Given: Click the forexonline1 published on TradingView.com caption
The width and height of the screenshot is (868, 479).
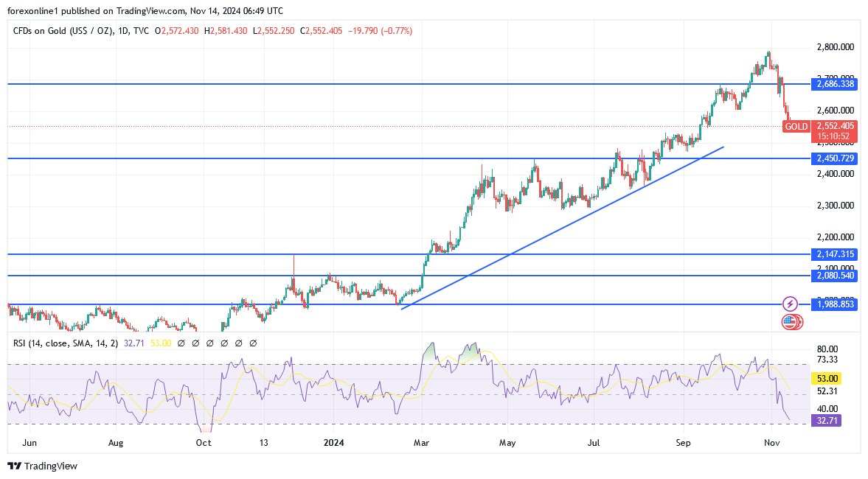Looking at the screenshot, I should point(95,11).
